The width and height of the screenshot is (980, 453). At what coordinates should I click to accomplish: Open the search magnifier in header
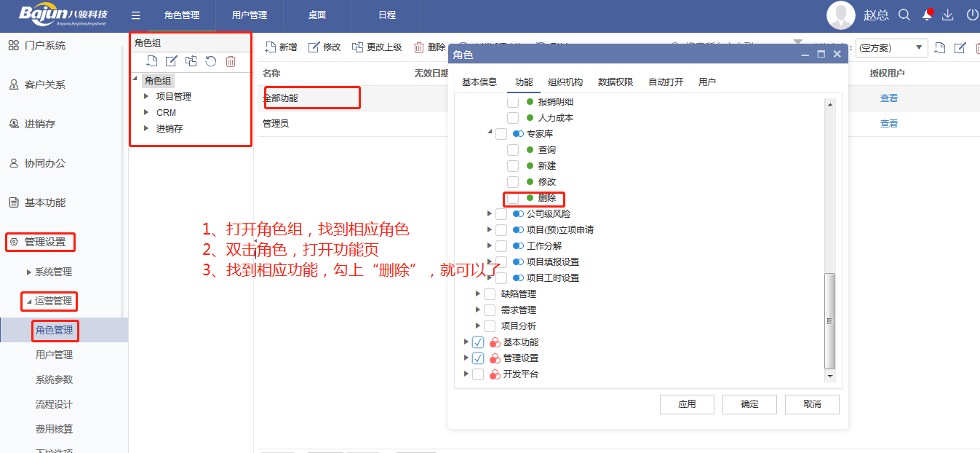tap(904, 15)
